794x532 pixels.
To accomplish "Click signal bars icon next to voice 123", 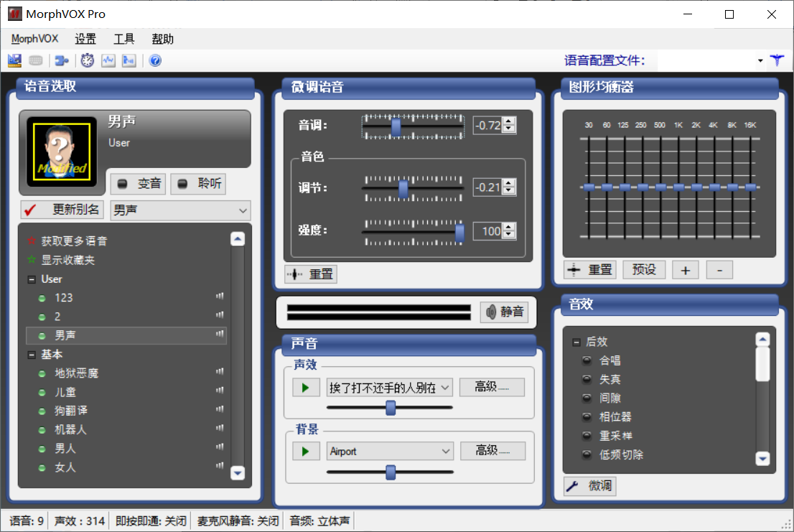I will [220, 296].
